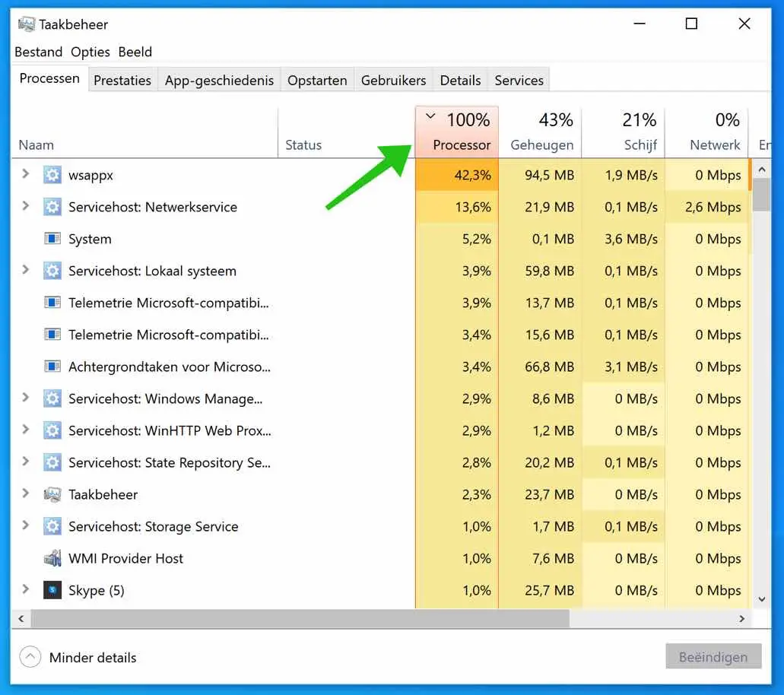Image resolution: width=784 pixels, height=695 pixels.
Task: Click the vertical scrollbar down arrow
Action: [x=761, y=599]
